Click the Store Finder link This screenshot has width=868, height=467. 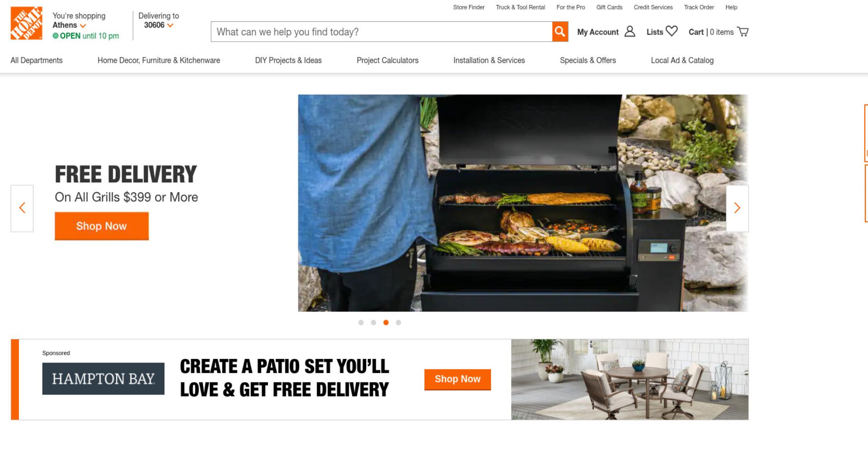pyautogui.click(x=469, y=7)
